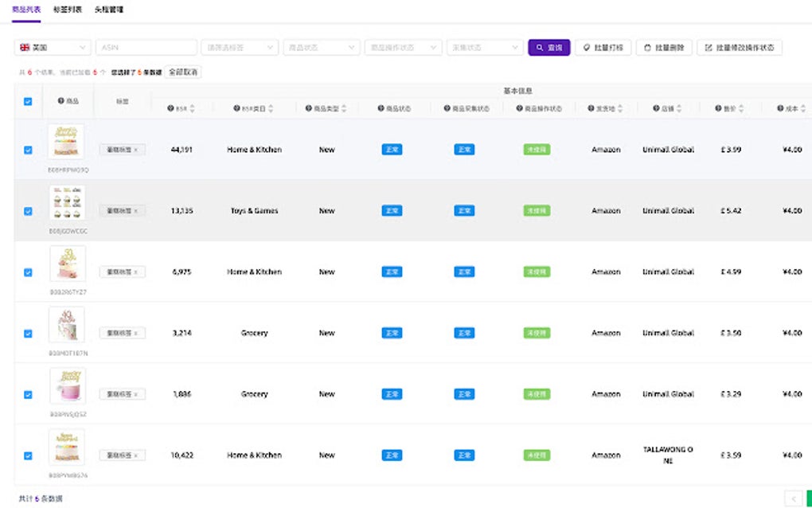Switch to the 标签列表 tab

click(x=68, y=10)
